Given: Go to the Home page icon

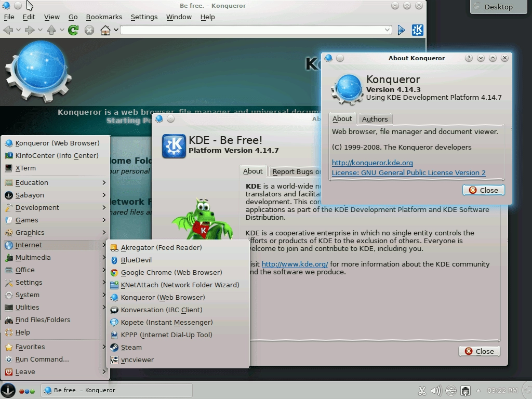Looking at the screenshot, I should pos(105,30).
